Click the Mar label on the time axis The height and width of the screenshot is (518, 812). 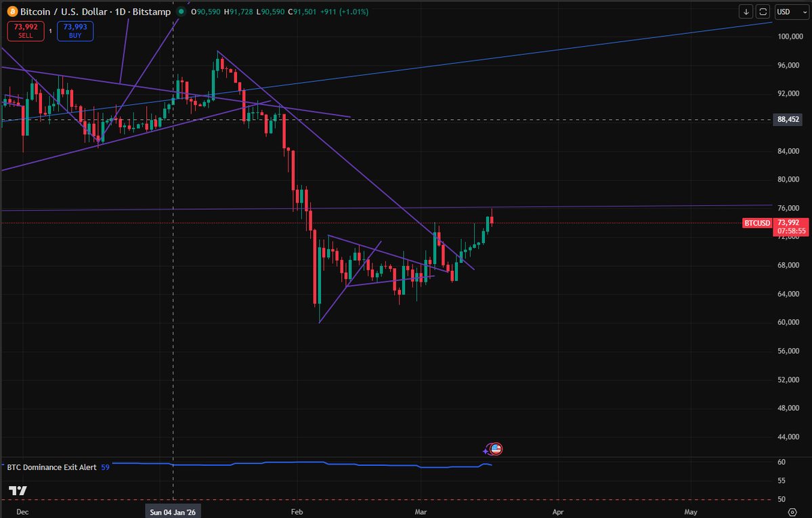pyautogui.click(x=421, y=512)
